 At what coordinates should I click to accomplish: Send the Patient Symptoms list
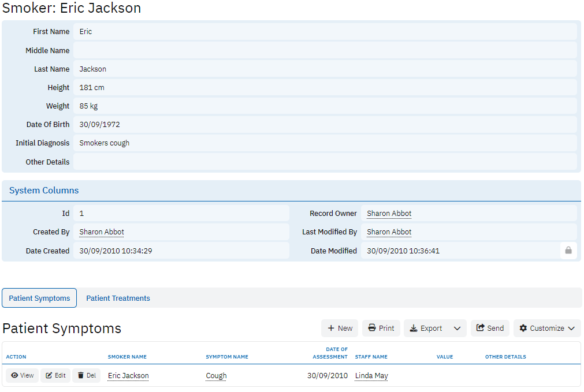pyautogui.click(x=490, y=328)
